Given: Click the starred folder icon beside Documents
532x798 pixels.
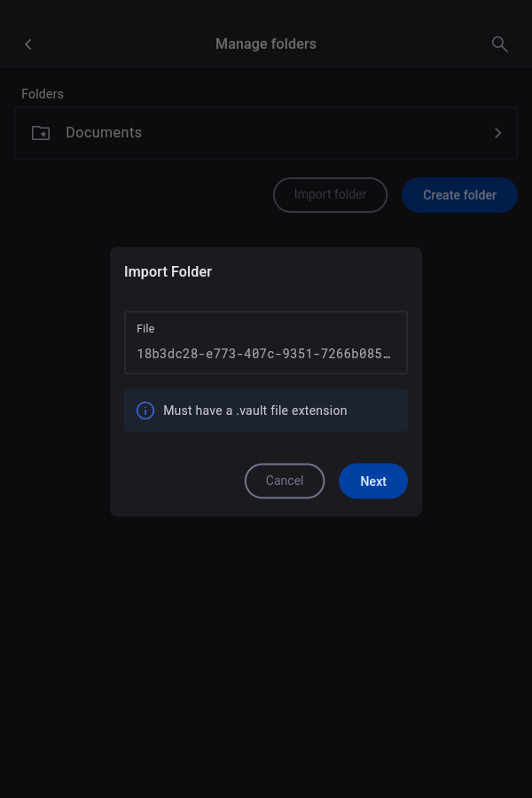Looking at the screenshot, I should point(41,133).
